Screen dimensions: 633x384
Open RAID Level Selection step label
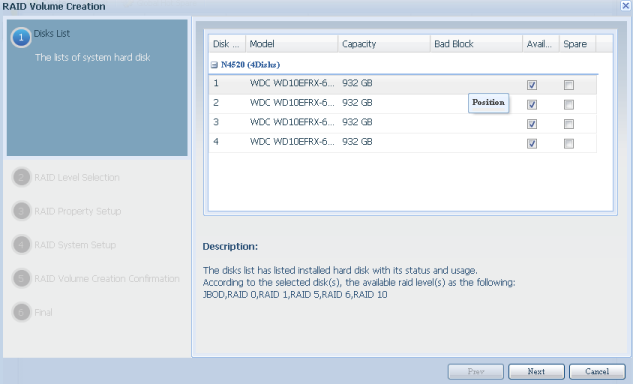[77, 177]
